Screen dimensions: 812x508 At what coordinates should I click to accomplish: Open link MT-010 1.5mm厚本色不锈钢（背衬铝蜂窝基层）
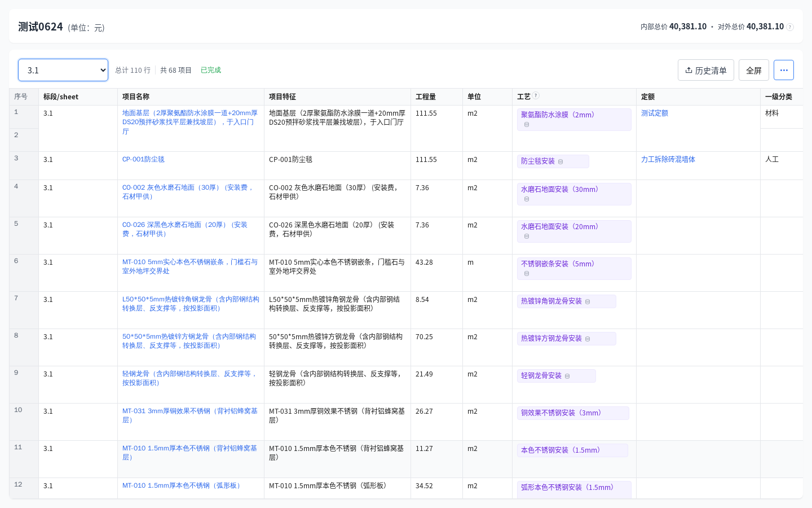[x=189, y=453]
